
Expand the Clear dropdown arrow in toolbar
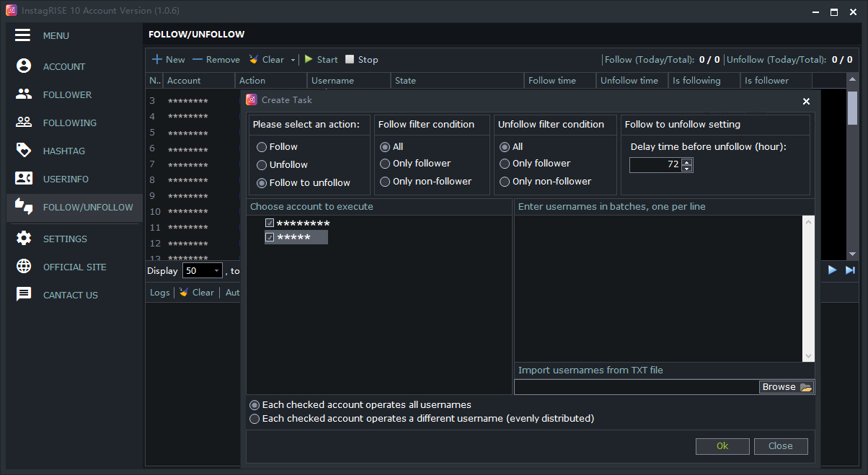click(x=293, y=60)
